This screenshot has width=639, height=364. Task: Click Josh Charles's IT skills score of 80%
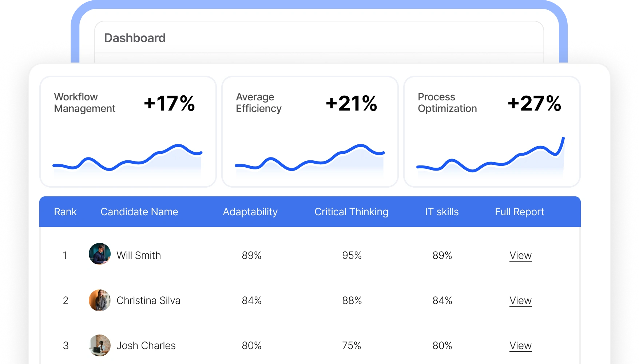click(x=442, y=346)
